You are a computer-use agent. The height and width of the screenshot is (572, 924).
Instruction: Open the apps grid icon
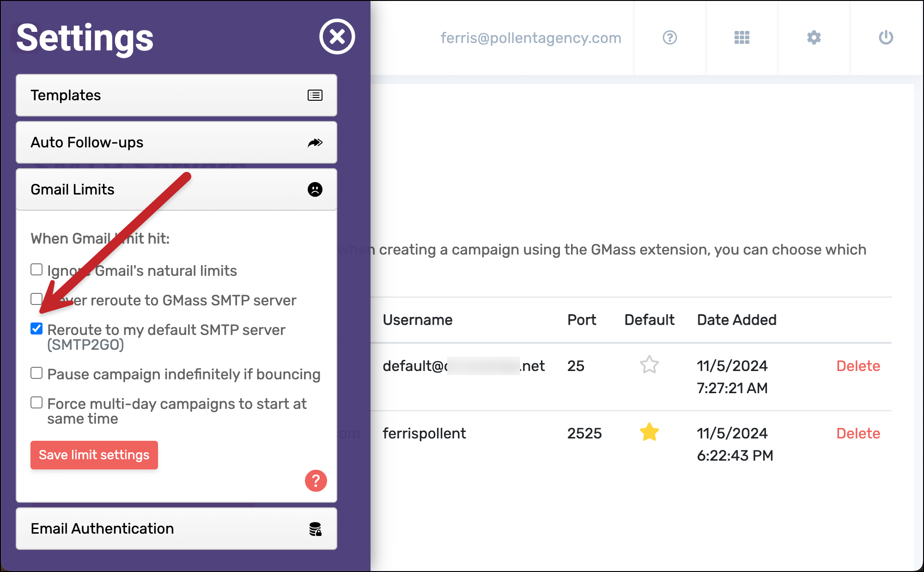[x=742, y=37]
